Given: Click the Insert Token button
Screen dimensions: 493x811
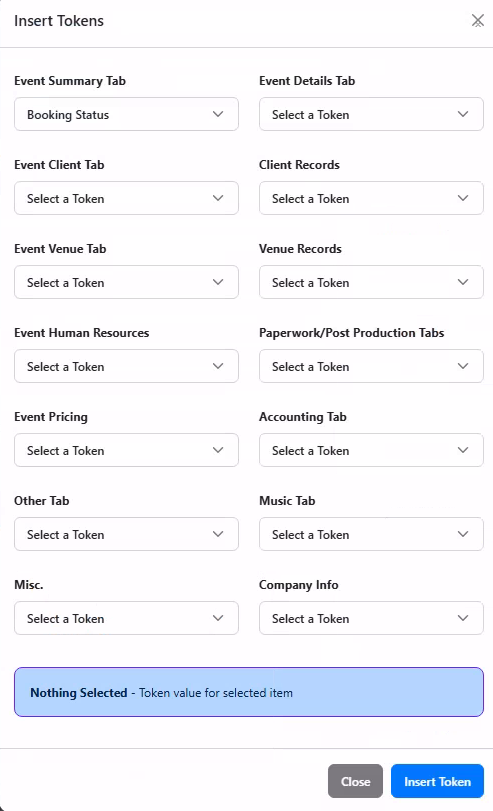Looking at the screenshot, I should (x=437, y=781).
